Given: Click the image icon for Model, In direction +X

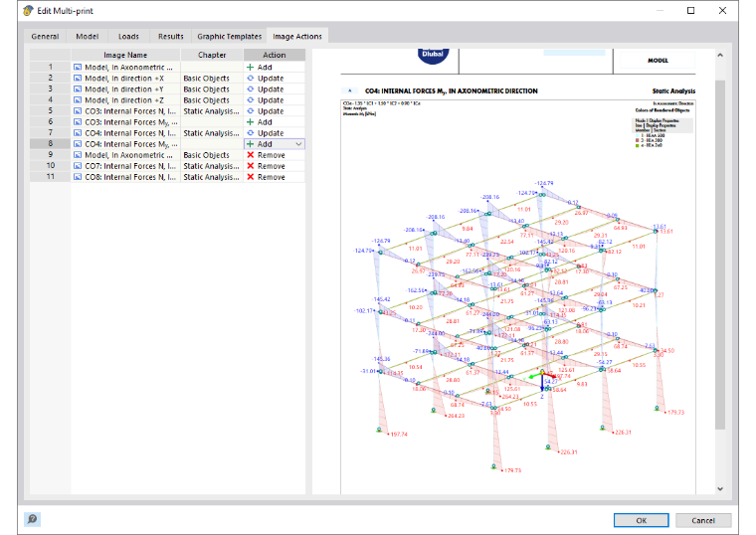Looking at the screenshot, I should (x=78, y=79).
